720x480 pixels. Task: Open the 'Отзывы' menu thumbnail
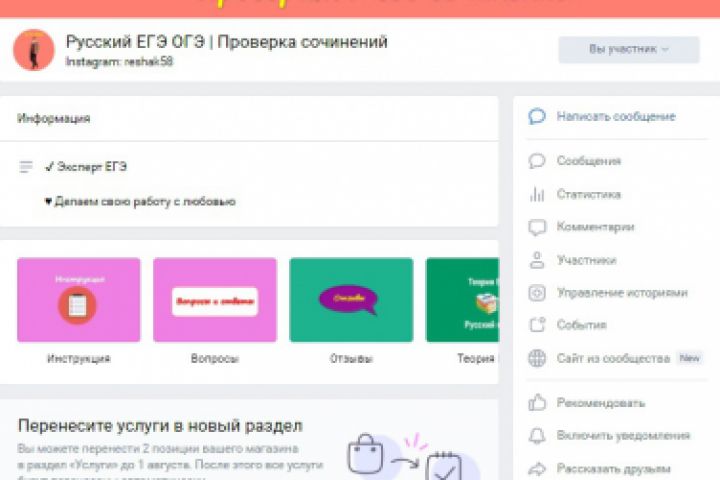click(351, 300)
